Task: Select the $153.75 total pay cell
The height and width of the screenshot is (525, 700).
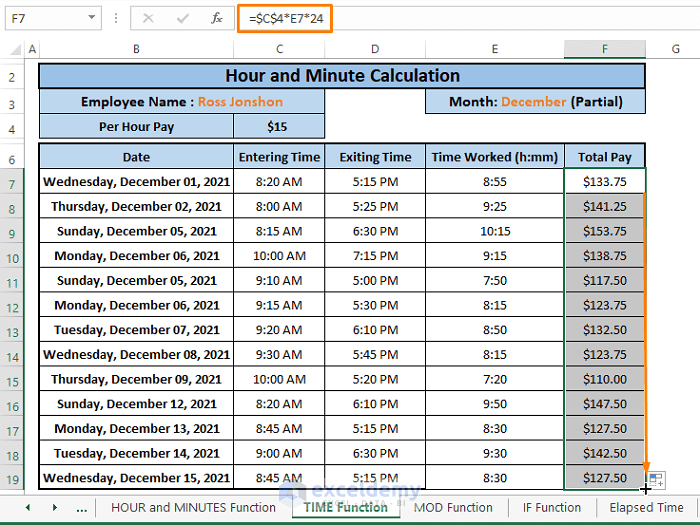Action: (x=604, y=231)
